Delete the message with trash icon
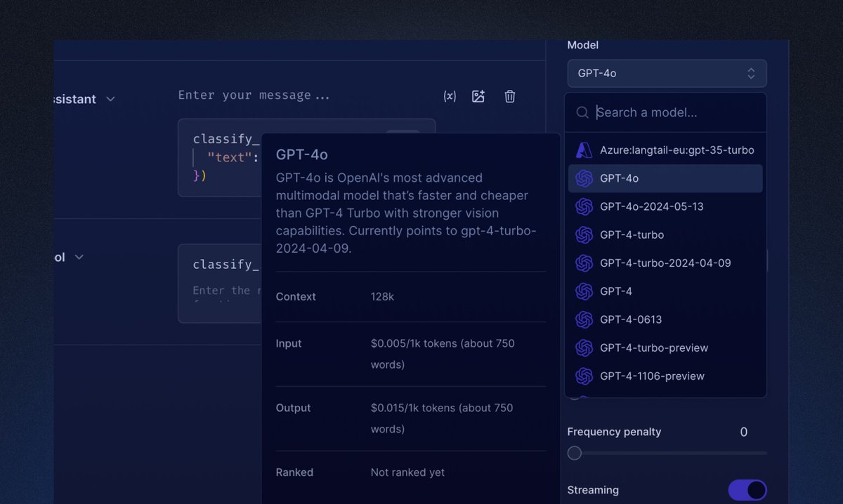The width and height of the screenshot is (843, 504). [510, 96]
